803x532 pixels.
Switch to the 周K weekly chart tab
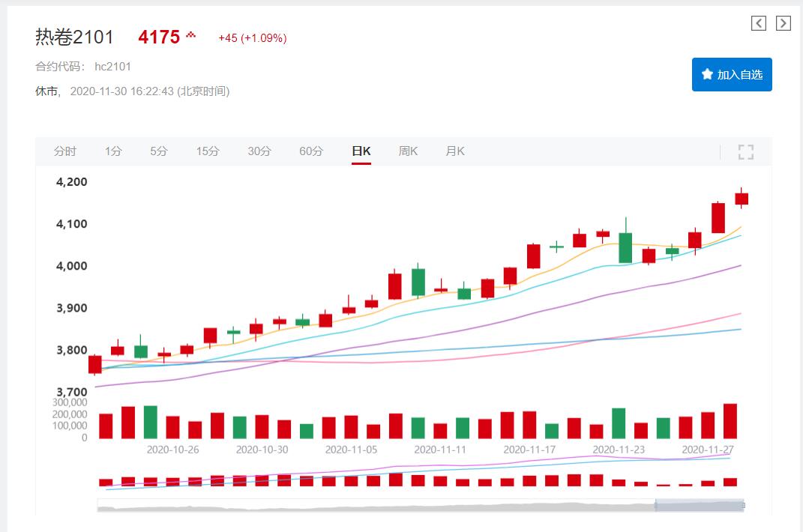pyautogui.click(x=407, y=151)
